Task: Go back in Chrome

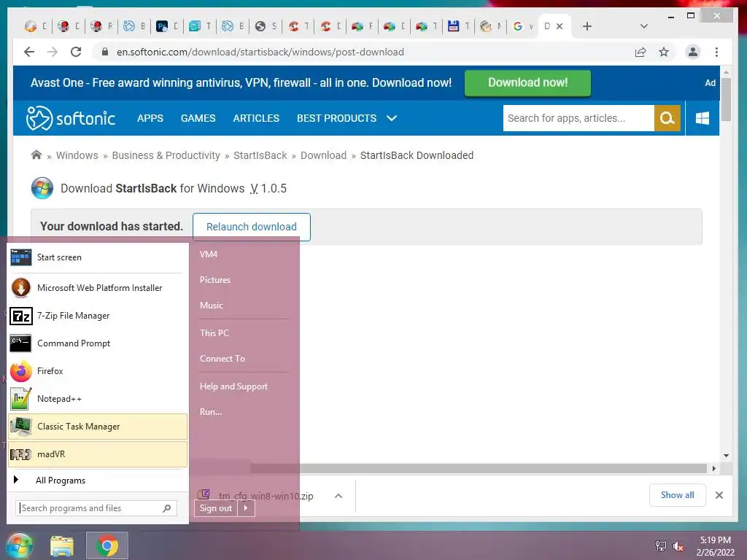Action: [29, 52]
